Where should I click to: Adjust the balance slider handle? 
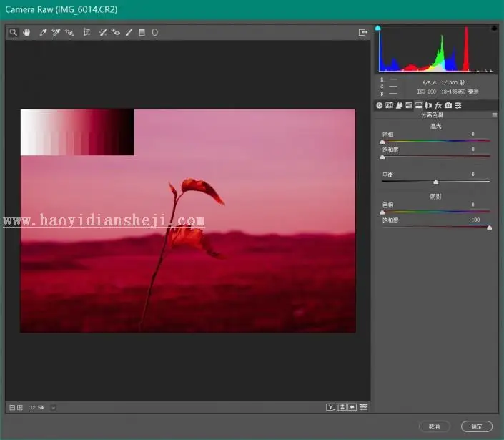tap(436, 182)
